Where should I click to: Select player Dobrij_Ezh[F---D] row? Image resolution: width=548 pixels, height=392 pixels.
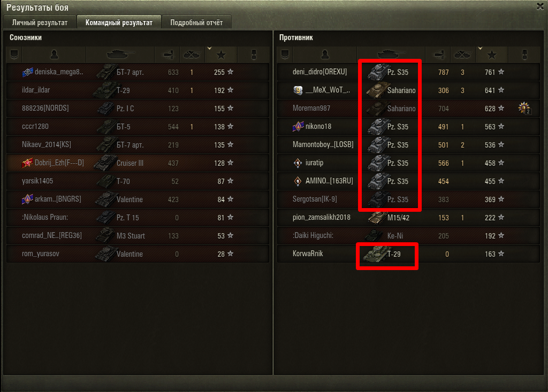coord(138,163)
